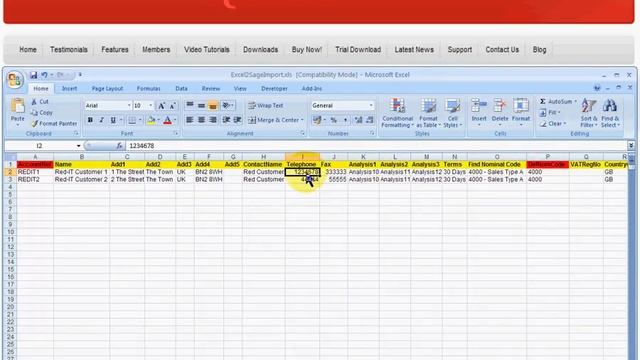Save the workbook from Quick Access Toolbar
This screenshot has width=640, height=360.
[x=33, y=75]
